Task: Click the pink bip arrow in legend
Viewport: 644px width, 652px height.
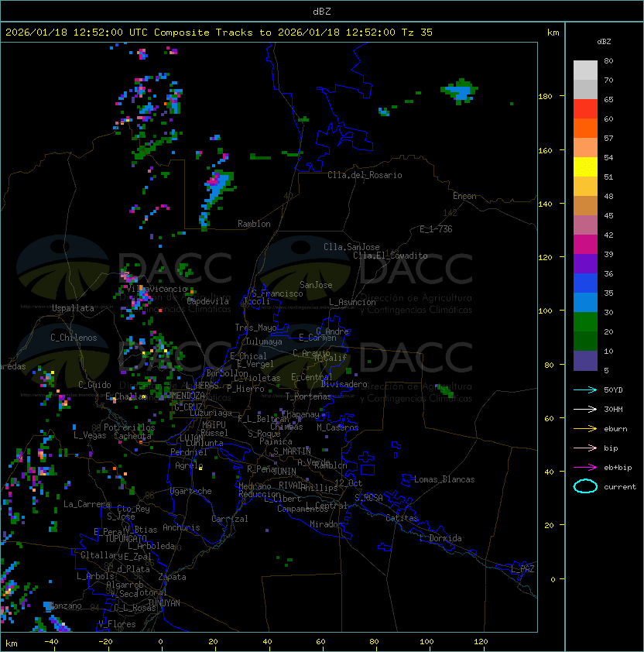Action: tap(585, 448)
